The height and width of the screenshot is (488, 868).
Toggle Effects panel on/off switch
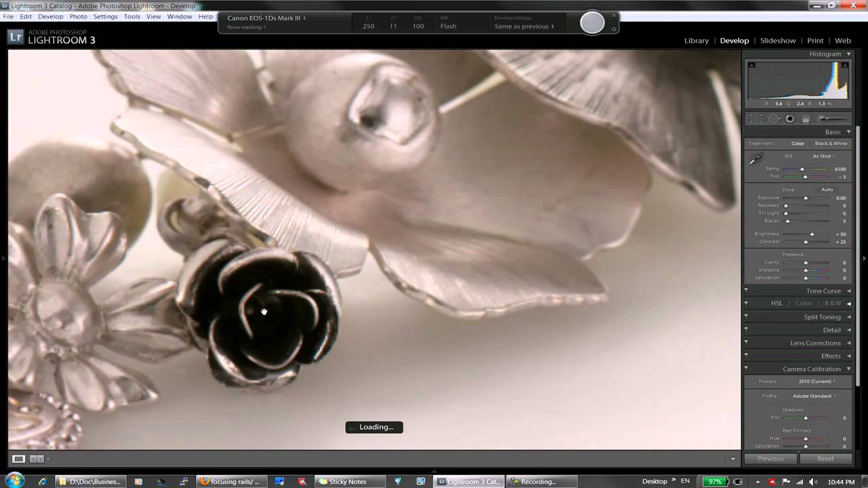pyautogui.click(x=746, y=356)
